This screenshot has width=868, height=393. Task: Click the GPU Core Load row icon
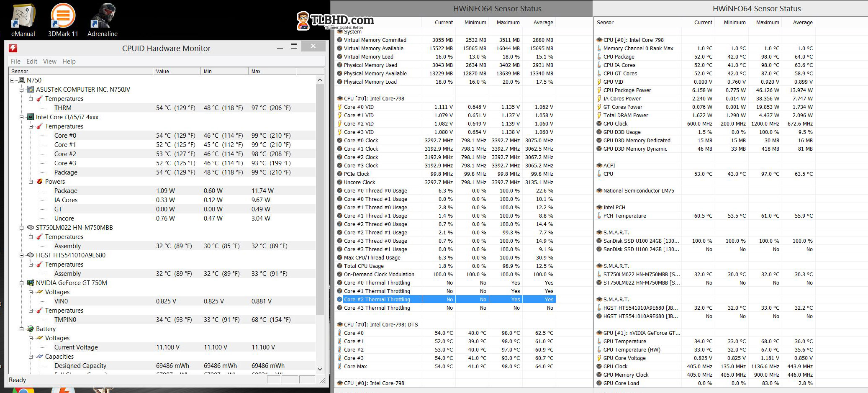pos(599,383)
